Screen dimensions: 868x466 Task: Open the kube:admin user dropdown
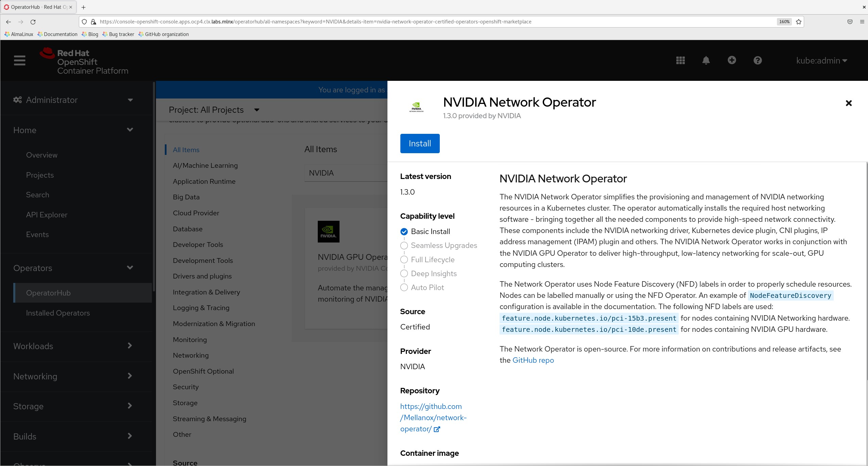[821, 60]
